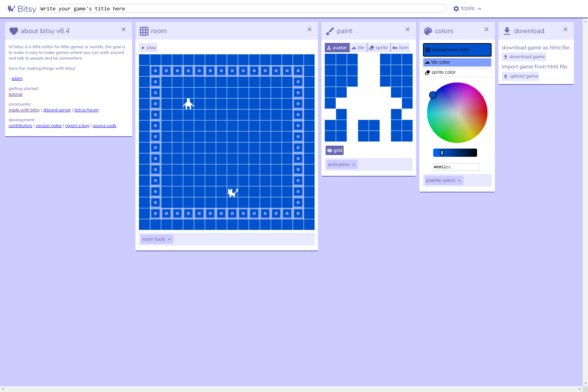The width and height of the screenshot is (588, 392).
Task: Open the bitsy tutorial link
Action: tap(15, 94)
